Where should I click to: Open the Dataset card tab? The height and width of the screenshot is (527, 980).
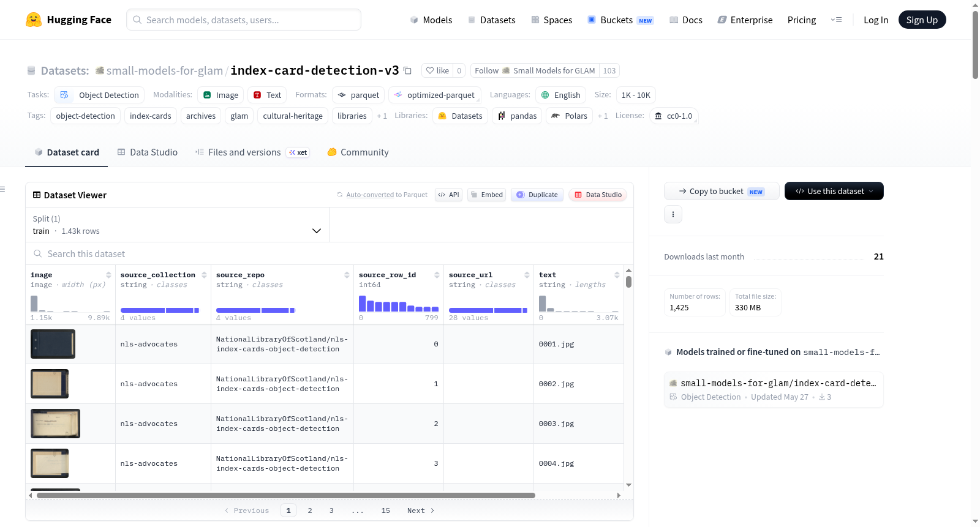click(x=66, y=152)
